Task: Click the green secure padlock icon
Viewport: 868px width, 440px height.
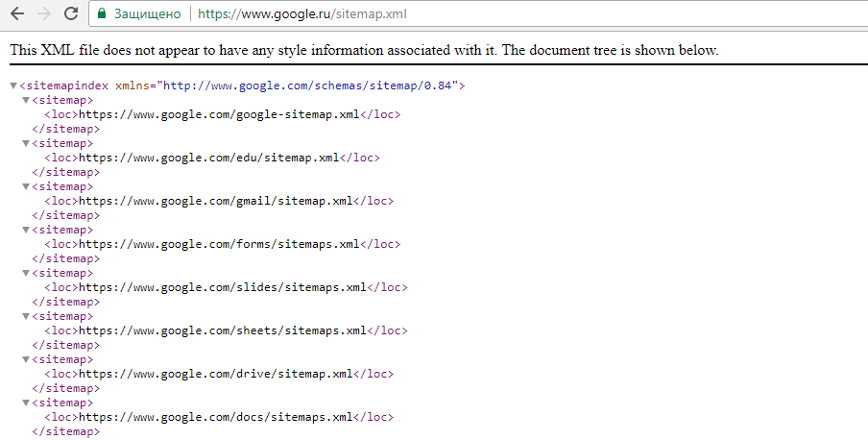Action: click(x=102, y=13)
